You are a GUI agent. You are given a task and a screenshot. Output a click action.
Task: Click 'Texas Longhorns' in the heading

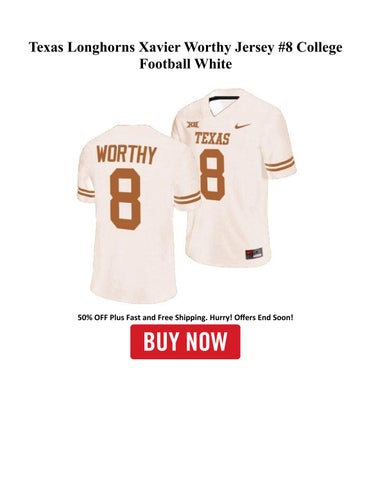(82, 47)
